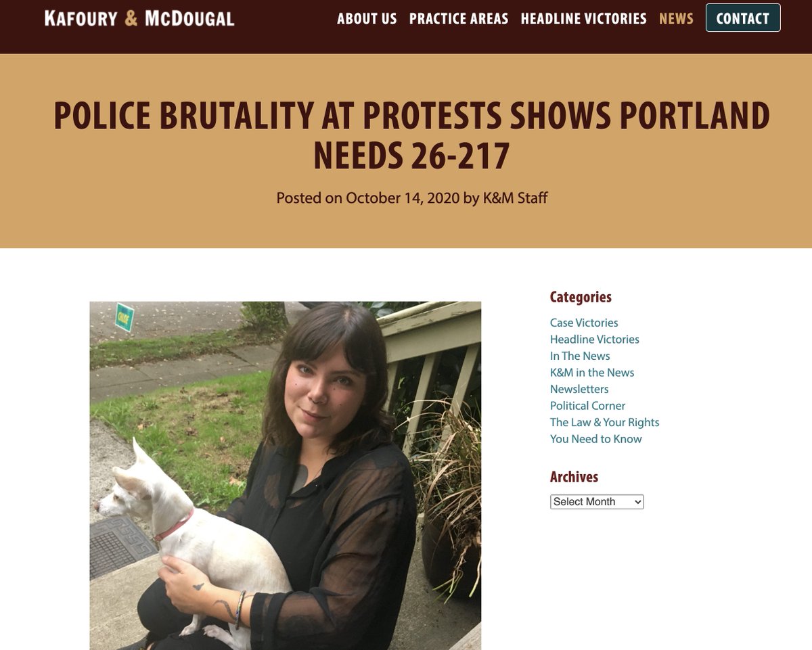
Task: Click the Categories sidebar heading
Action: pyautogui.click(x=581, y=297)
